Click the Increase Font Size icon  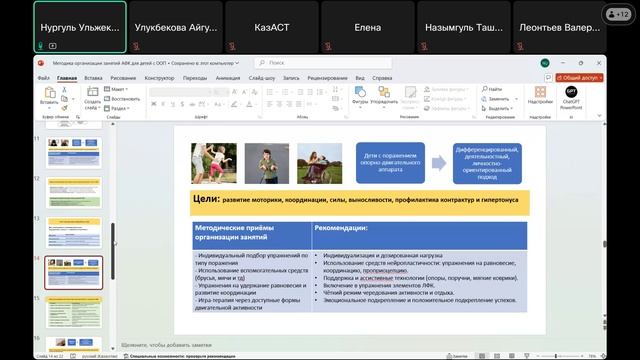pyautogui.click(x=234, y=92)
